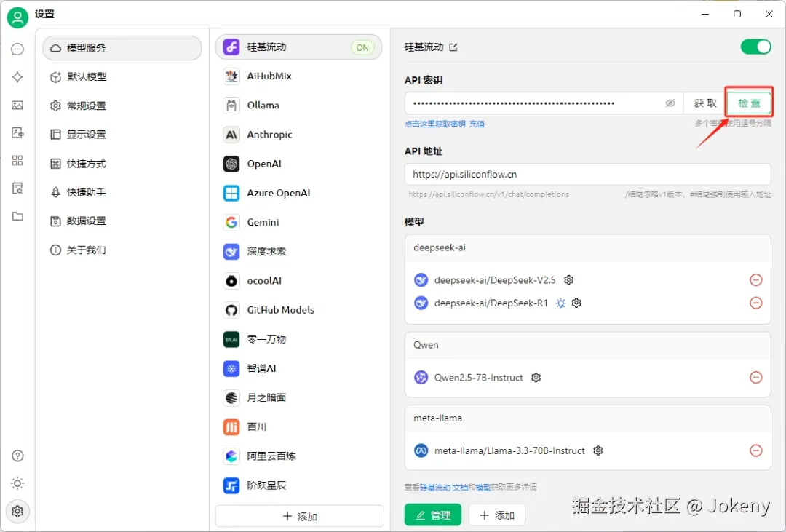Select 数据设置 settings section
Image resolution: width=786 pixels, height=532 pixels.
[x=122, y=221]
